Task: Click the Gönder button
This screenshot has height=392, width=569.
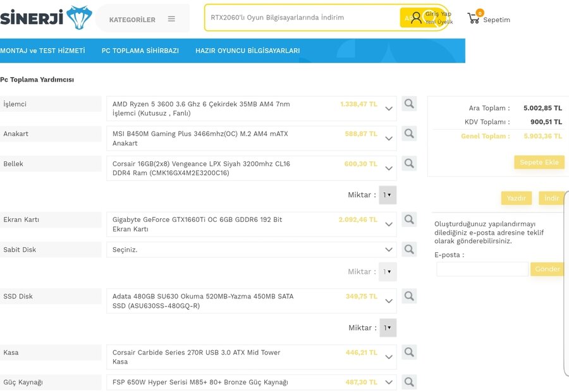Action: click(x=548, y=269)
